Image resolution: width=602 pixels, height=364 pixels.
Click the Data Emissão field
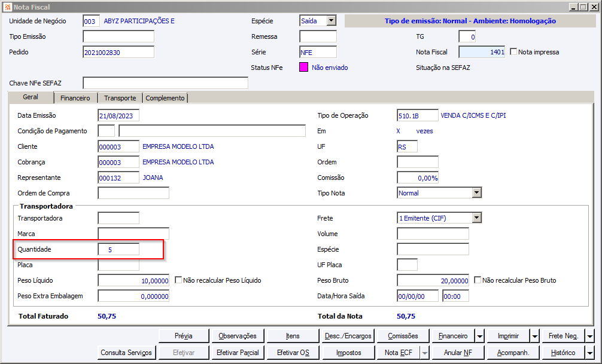tap(118, 115)
